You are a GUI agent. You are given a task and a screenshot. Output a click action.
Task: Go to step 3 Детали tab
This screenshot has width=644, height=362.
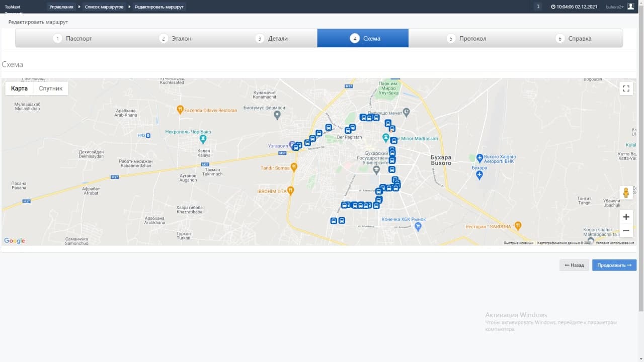272,38
